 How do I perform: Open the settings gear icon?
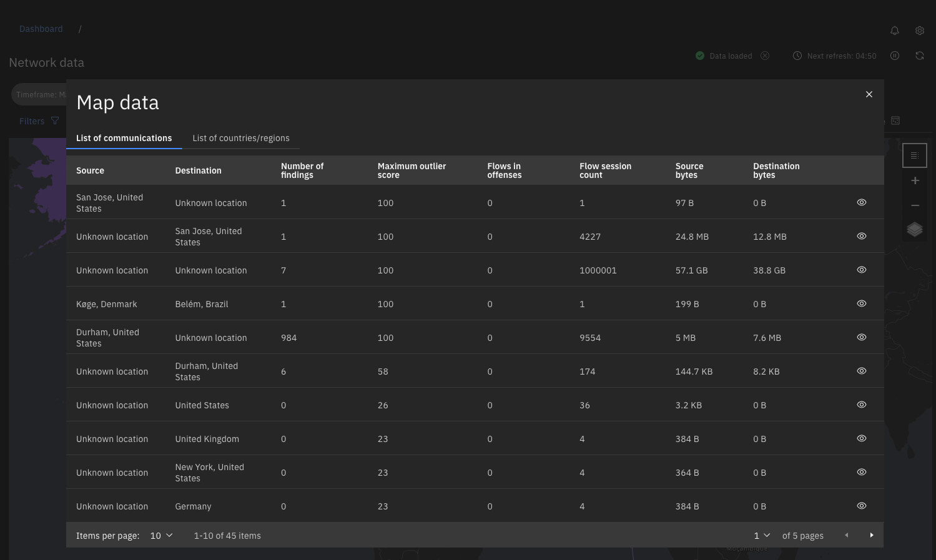tap(920, 31)
